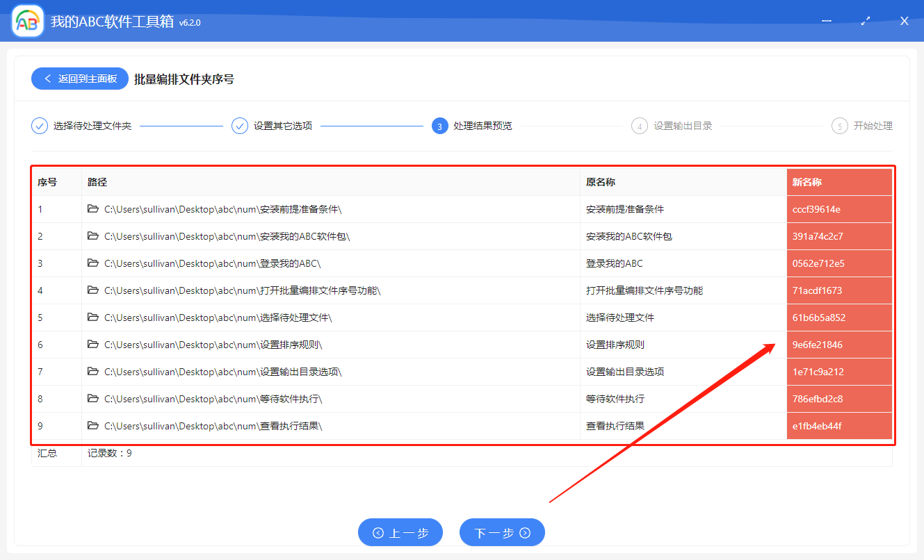The height and width of the screenshot is (560, 924).
Task: Click the folder icon beside 等待软件执行 path
Action: (93, 398)
